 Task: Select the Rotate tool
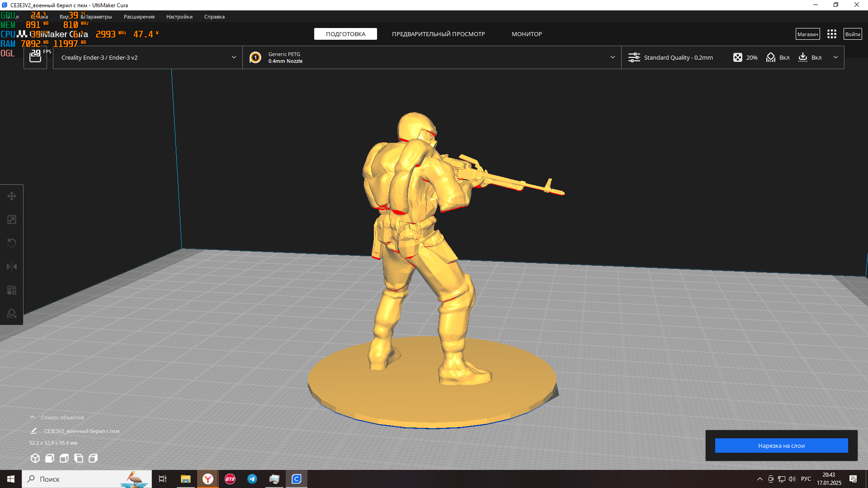[x=12, y=243]
